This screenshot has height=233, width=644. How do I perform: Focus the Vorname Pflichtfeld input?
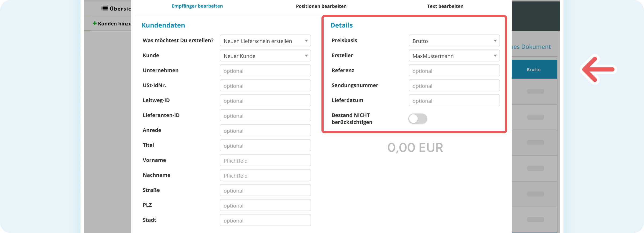[x=265, y=160]
